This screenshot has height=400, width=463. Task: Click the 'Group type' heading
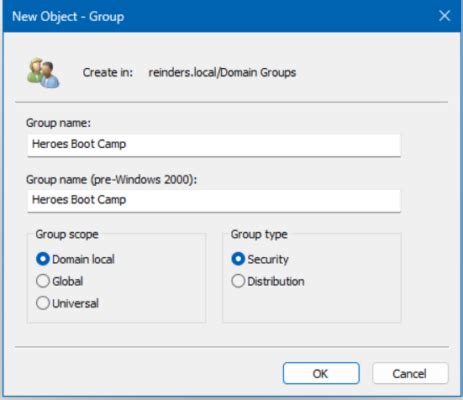tap(259, 234)
